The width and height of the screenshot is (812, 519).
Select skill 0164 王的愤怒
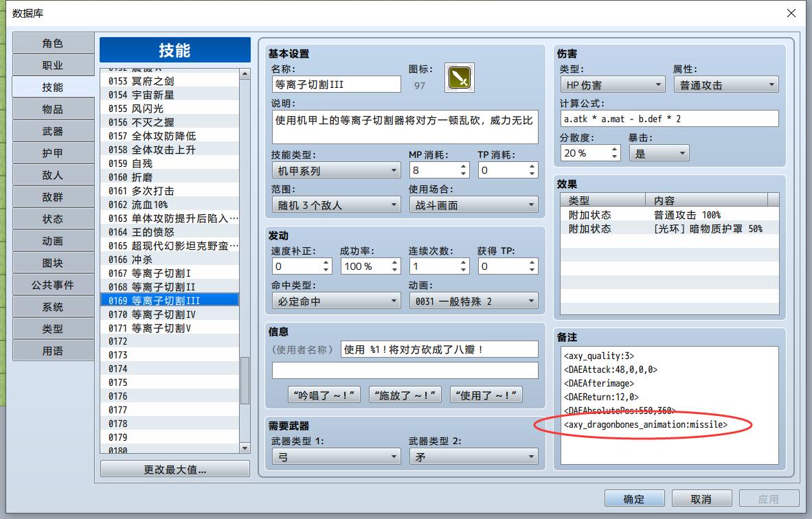170,232
